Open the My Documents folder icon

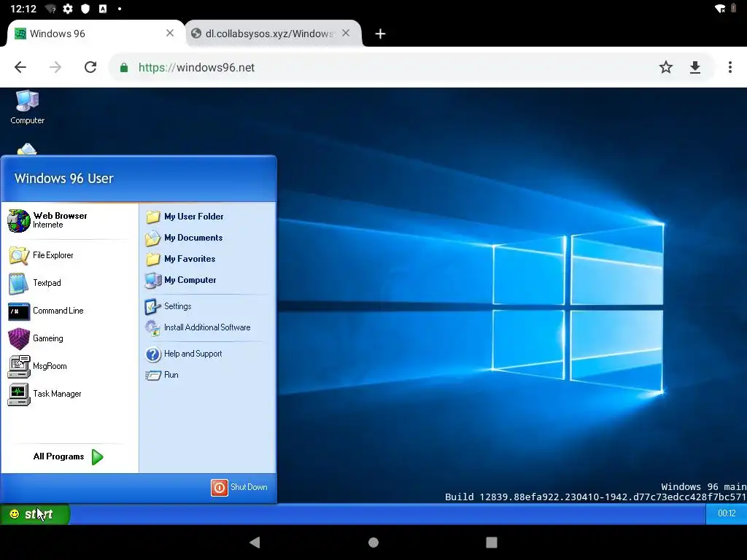click(x=153, y=238)
